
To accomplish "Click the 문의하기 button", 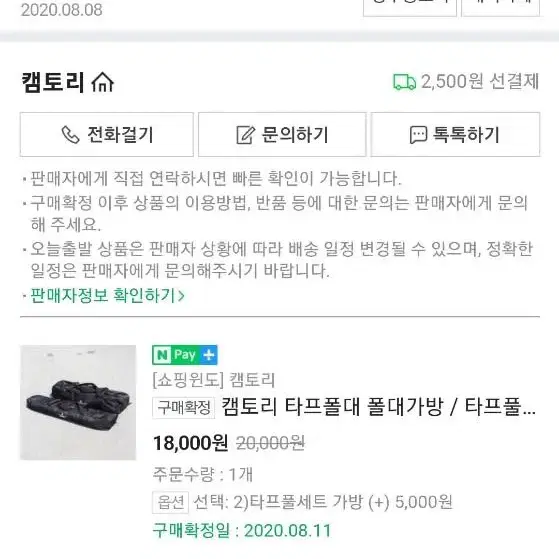I will [x=282, y=134].
